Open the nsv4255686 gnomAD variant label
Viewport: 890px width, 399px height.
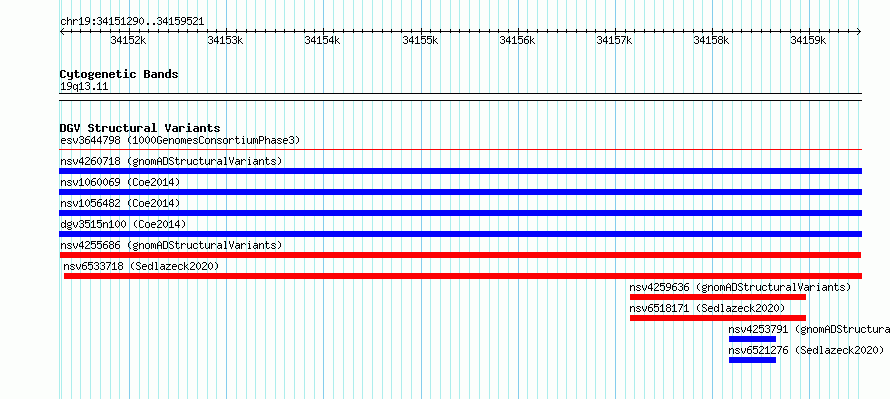point(171,245)
